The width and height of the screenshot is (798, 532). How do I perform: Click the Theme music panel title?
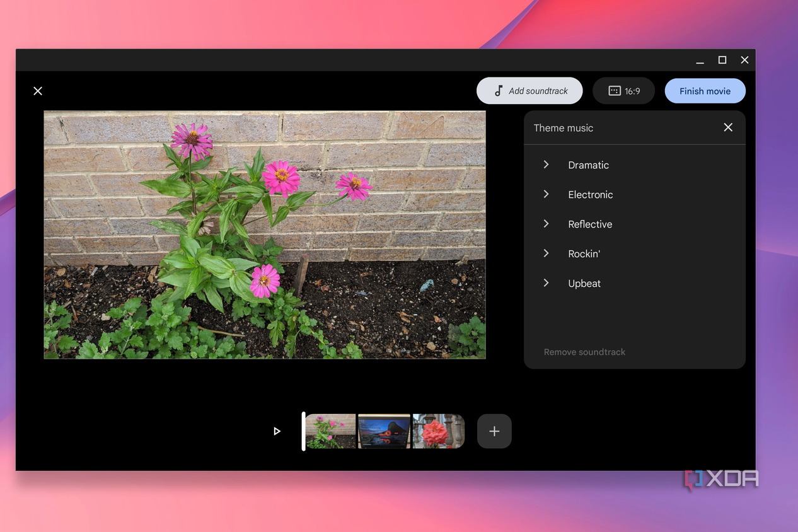563,128
